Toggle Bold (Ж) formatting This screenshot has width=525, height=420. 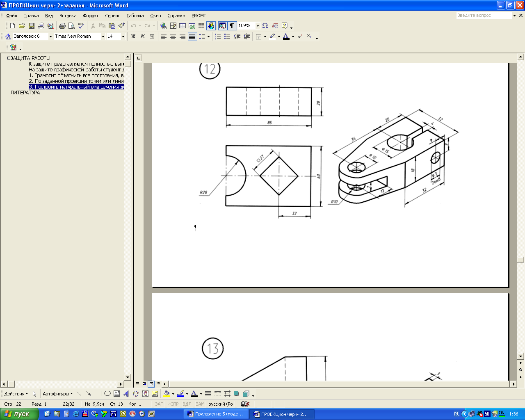(133, 37)
